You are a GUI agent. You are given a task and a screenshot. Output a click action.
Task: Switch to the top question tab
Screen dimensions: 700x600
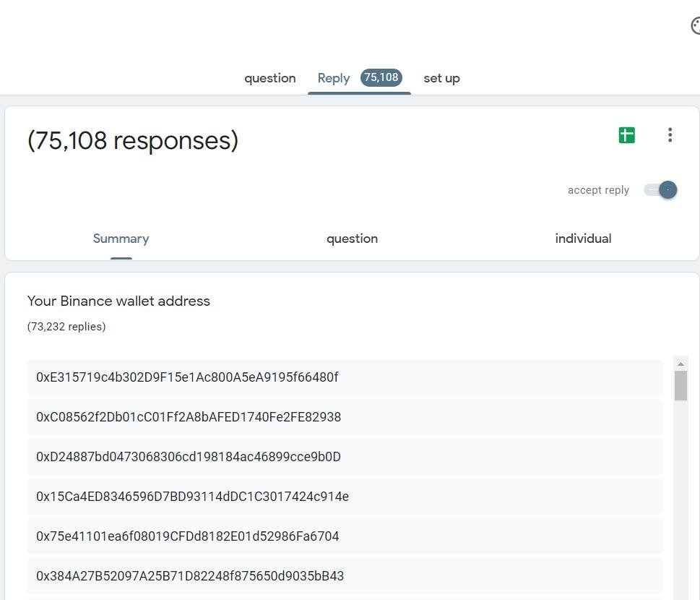click(x=269, y=78)
